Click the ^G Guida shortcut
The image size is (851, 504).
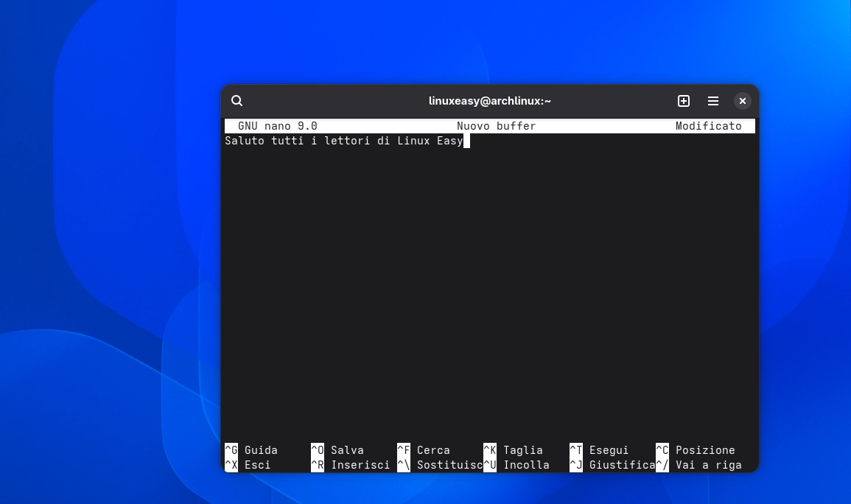pos(252,450)
